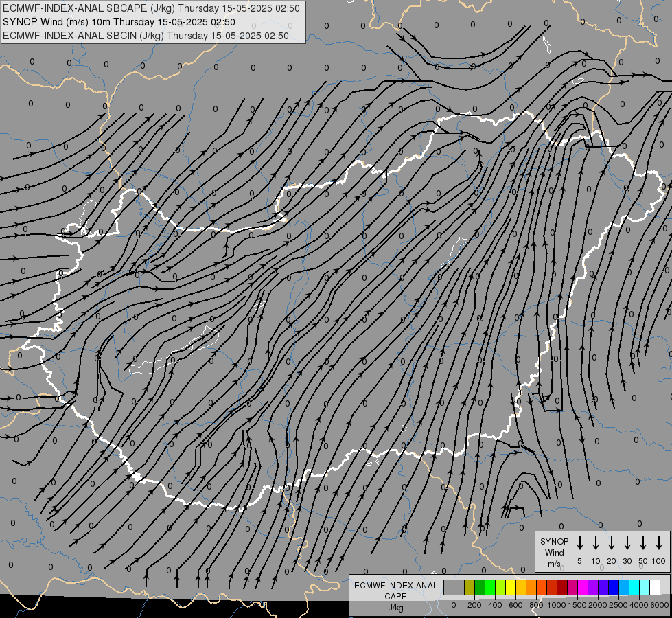Pick the pure blue CAPE legend swatch
This screenshot has height=618, width=672.
click(613, 587)
